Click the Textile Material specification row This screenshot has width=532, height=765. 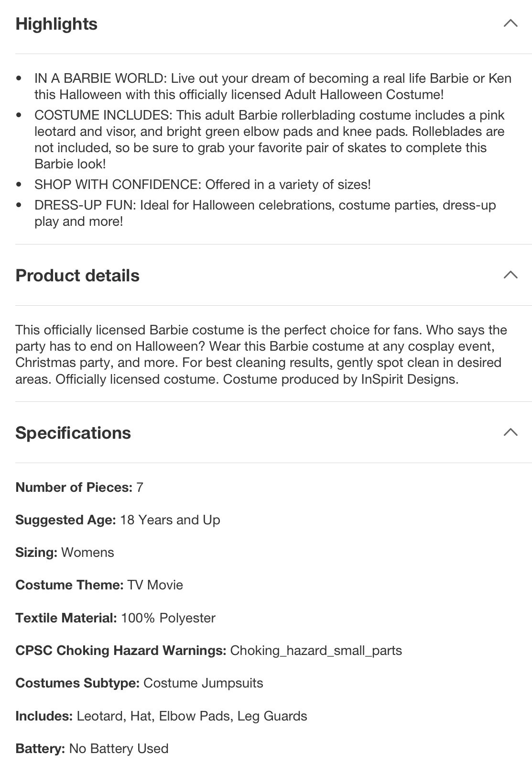click(x=115, y=618)
